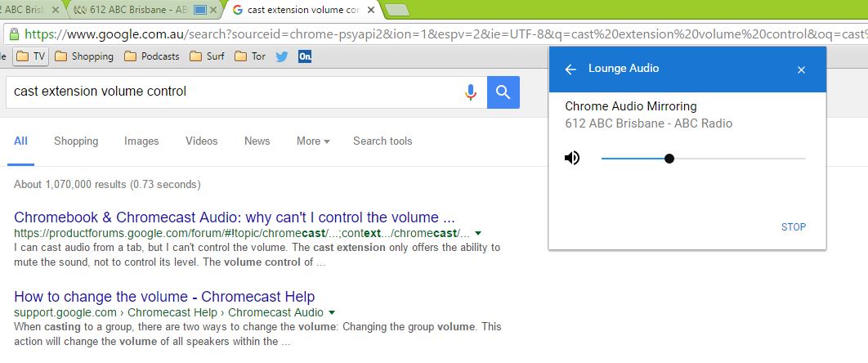Open the TV bookmarks folder
The width and height of the screenshot is (868, 363).
pyautogui.click(x=30, y=56)
